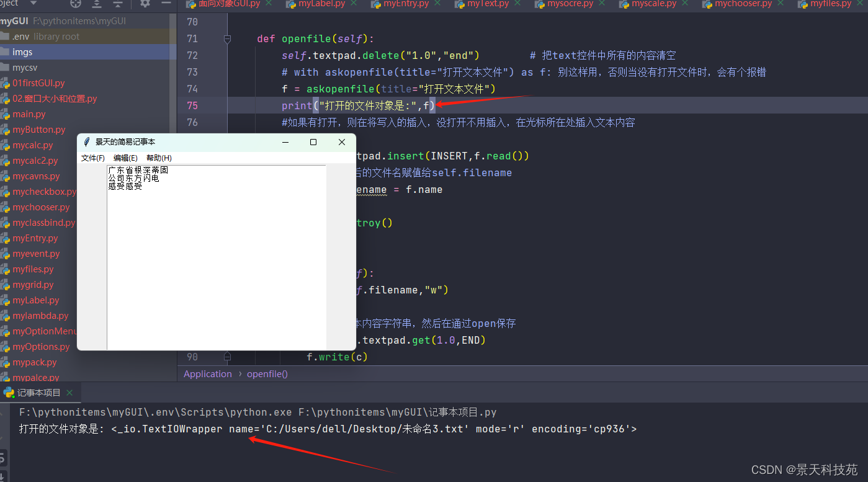
Task: Click the python.exe command line in console
Action: [x=257, y=412]
